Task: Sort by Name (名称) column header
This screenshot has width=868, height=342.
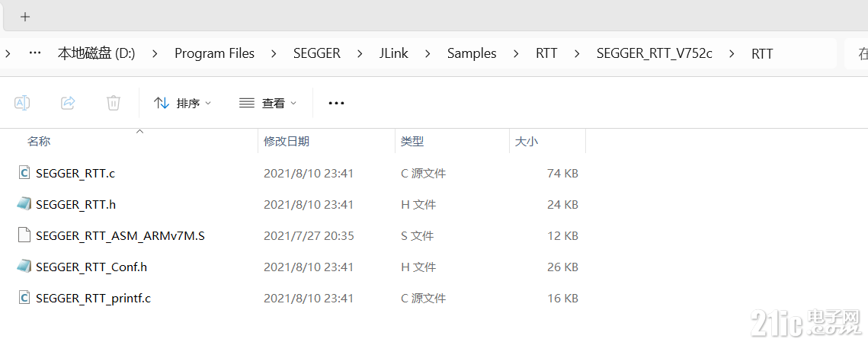Action: pos(39,142)
